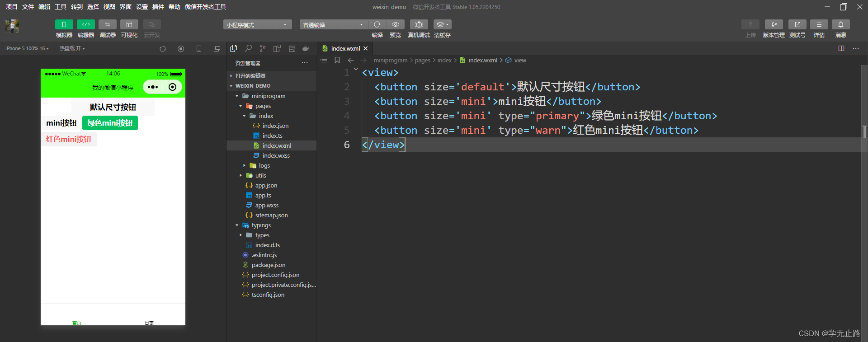The width and height of the screenshot is (868, 342).
Task: Collapse the pages folder
Action: click(x=271, y=106)
